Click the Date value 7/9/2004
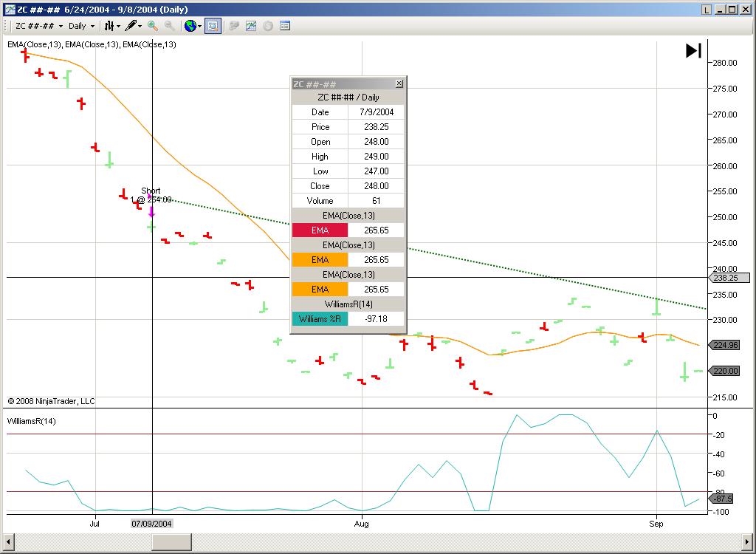 click(376, 112)
